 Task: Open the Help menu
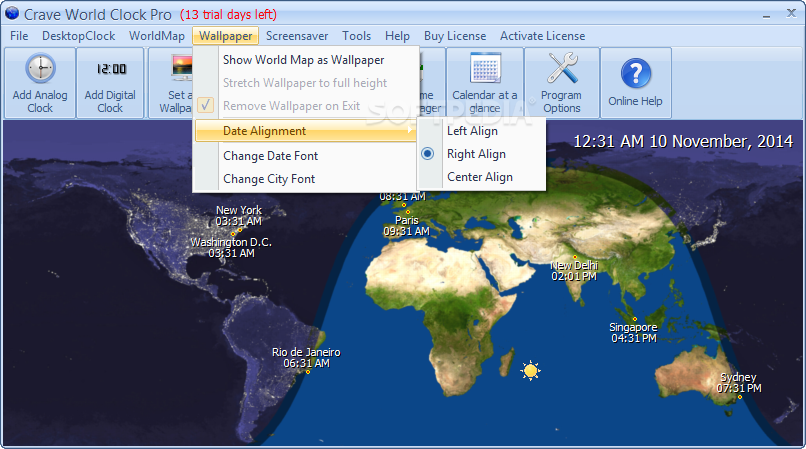(397, 36)
